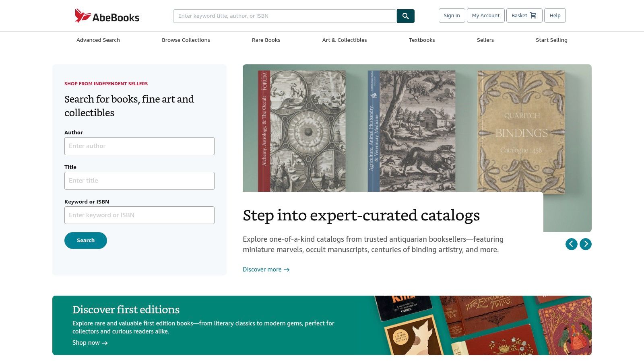
Task: Advance to next carousel slide
Action: click(586, 244)
